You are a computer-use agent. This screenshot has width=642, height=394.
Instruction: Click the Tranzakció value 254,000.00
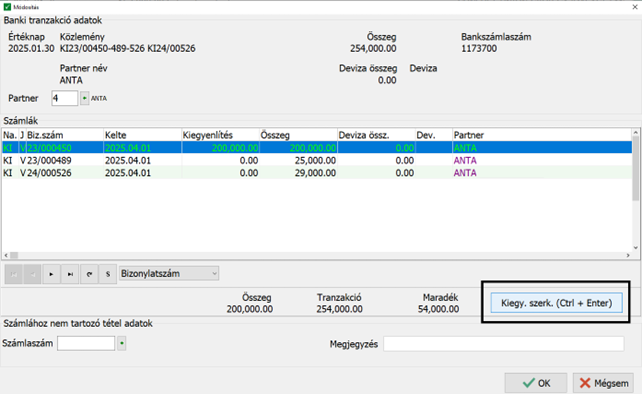339,309
